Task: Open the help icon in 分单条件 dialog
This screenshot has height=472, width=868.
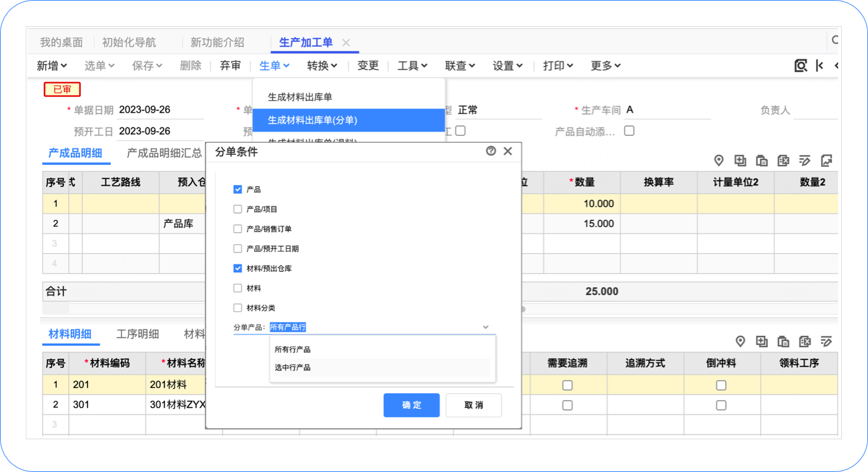Action: [491, 151]
